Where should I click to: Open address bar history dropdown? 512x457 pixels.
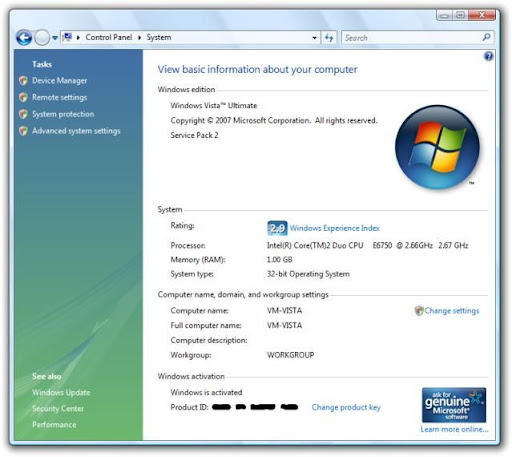click(x=314, y=38)
